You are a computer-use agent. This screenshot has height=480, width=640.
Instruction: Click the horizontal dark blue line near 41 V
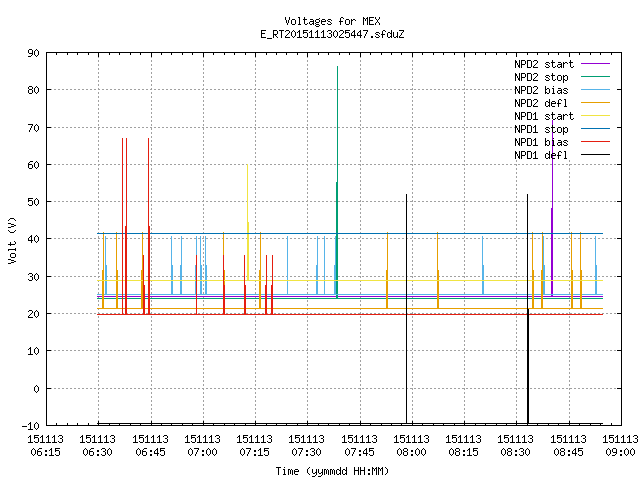coord(350,233)
